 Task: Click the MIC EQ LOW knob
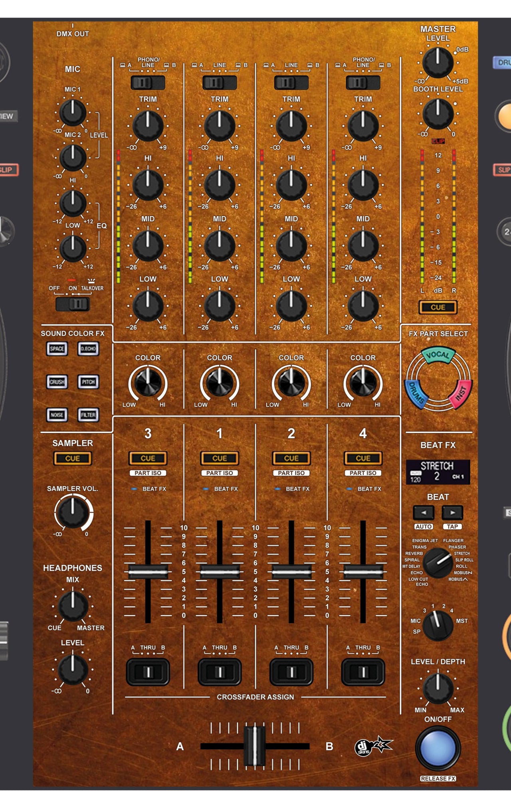73,248
